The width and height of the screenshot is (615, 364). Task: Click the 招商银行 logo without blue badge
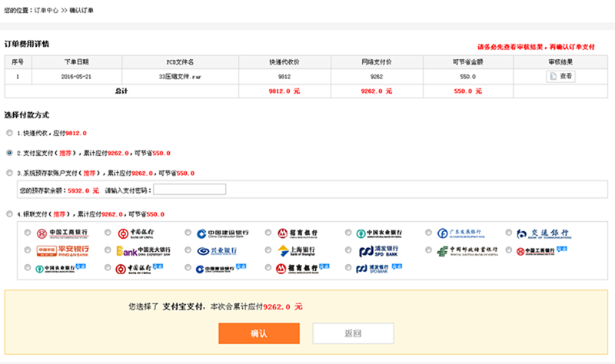(298, 233)
